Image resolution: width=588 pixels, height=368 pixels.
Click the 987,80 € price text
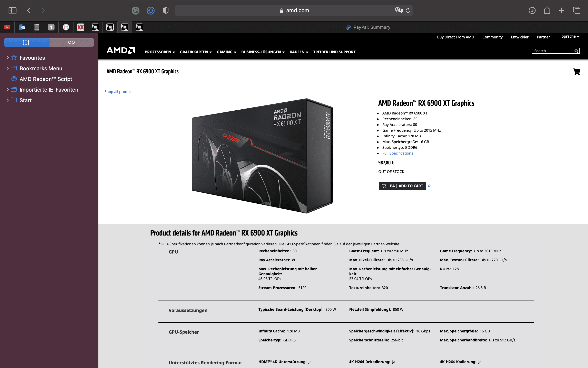(x=386, y=163)
